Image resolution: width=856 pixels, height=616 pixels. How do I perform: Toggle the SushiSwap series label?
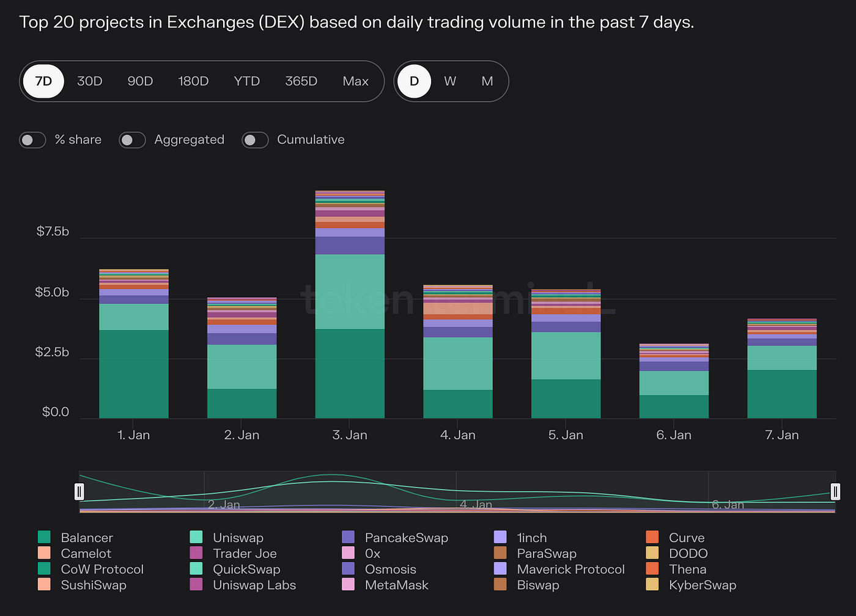94,585
